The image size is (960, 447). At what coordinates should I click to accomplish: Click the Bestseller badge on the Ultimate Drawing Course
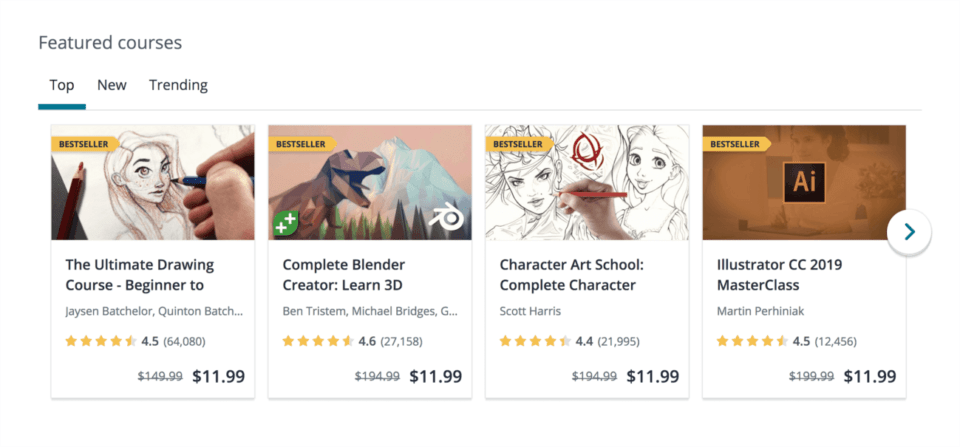84,145
